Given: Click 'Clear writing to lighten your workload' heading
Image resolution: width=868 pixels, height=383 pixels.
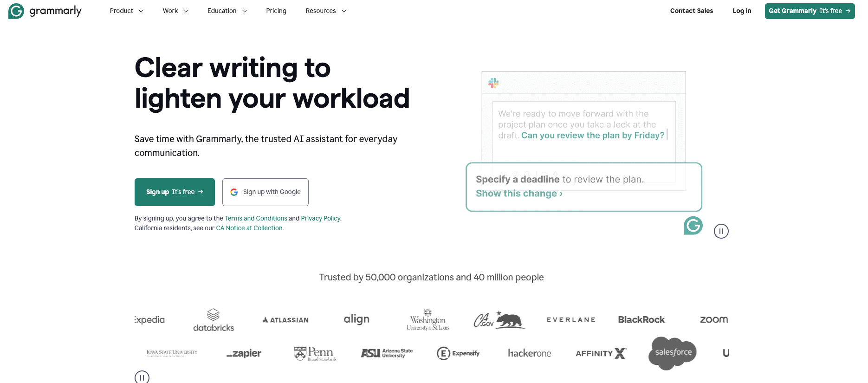Looking at the screenshot, I should (x=272, y=83).
